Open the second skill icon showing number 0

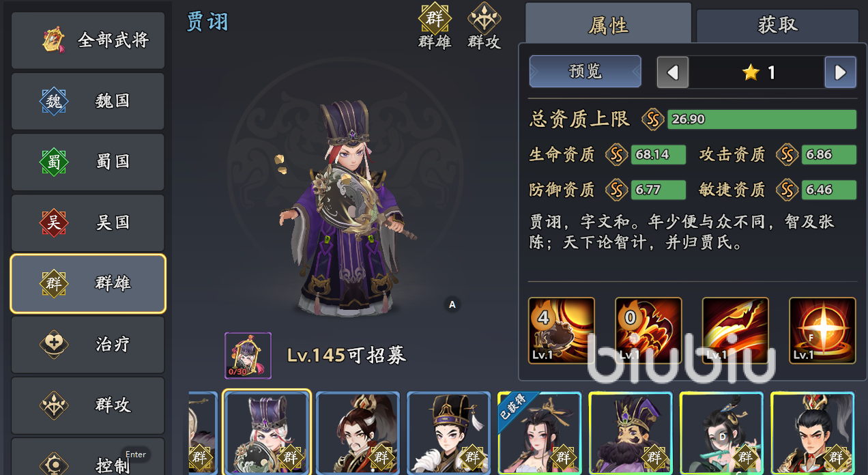tap(648, 330)
